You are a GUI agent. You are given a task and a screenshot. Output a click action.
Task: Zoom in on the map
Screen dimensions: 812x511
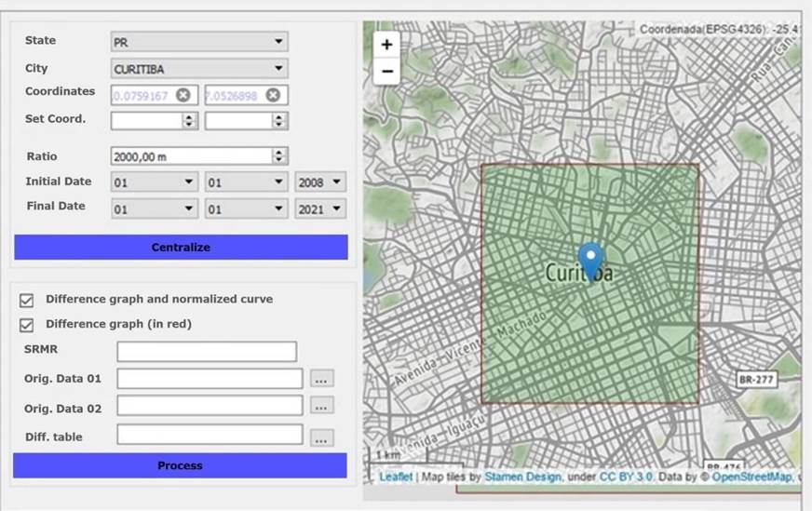(x=386, y=44)
